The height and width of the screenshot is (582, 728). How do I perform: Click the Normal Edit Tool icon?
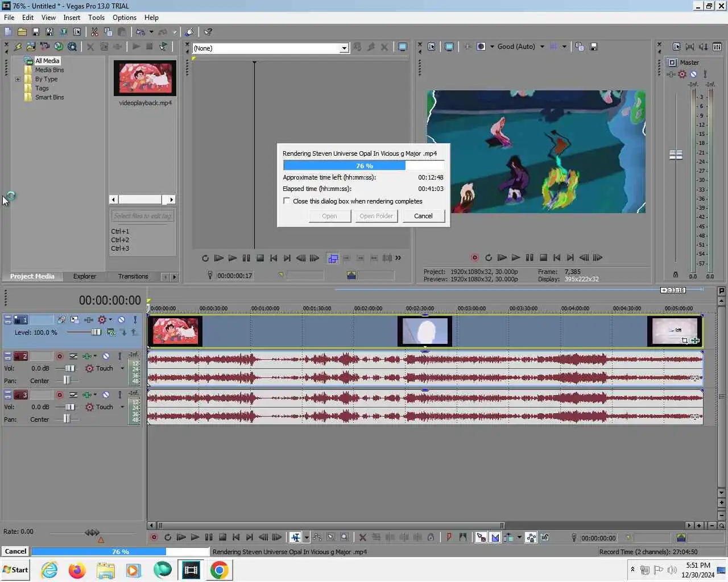tap(295, 537)
